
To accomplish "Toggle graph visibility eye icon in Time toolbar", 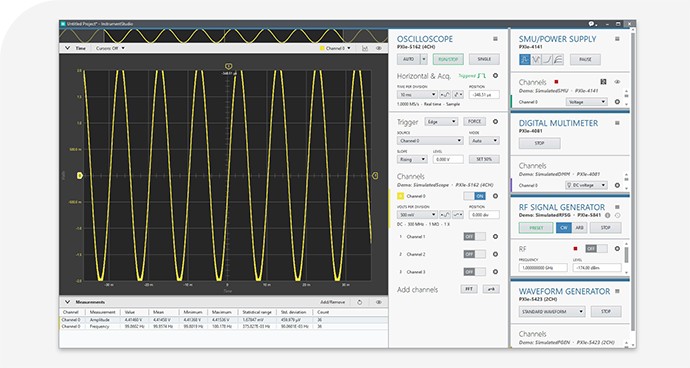I will (378, 48).
